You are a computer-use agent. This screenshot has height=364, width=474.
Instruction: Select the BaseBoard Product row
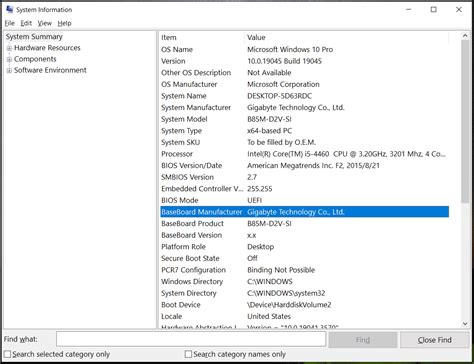[x=304, y=223]
